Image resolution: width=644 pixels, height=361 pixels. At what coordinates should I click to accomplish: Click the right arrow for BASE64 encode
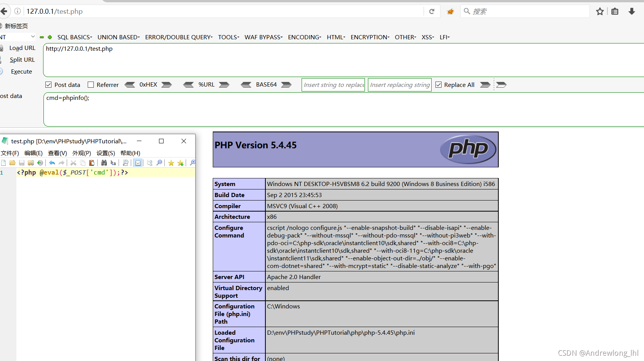[x=286, y=85]
